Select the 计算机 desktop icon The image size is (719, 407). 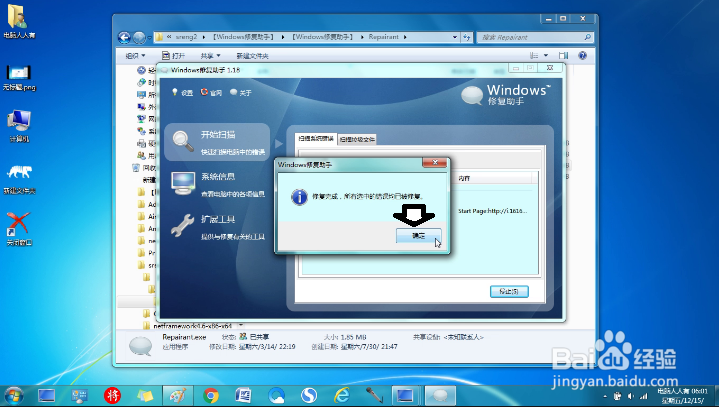pyautogui.click(x=19, y=126)
